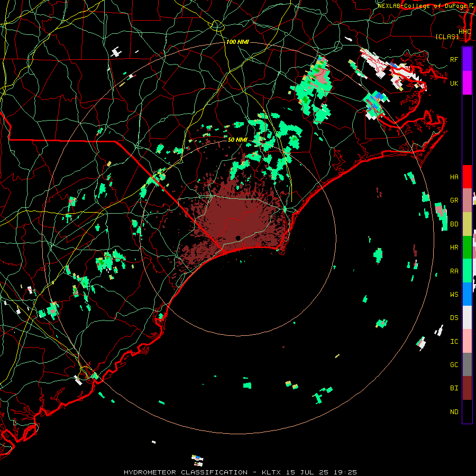The height and width of the screenshot is (476, 476).
Task: Click the 50 NMI range ring label
Action: click(x=237, y=140)
